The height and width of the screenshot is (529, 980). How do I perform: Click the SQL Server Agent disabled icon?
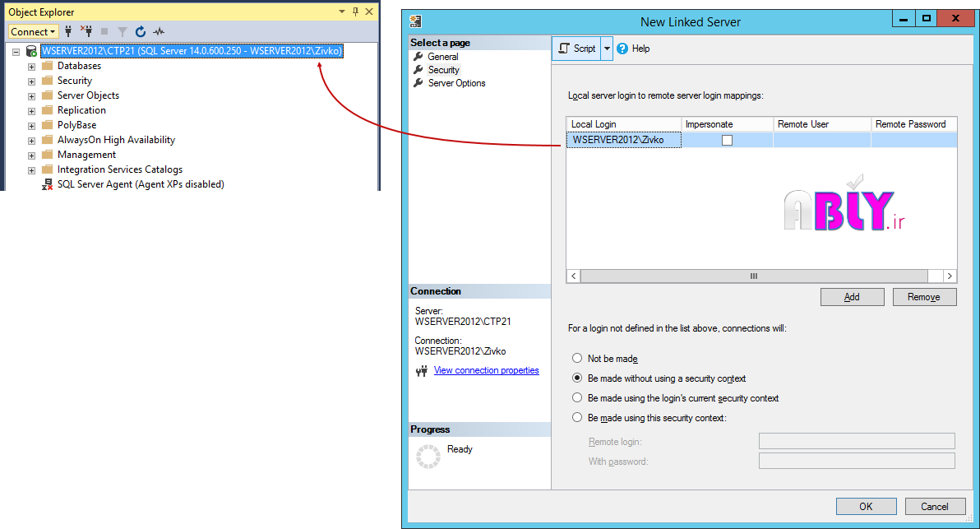pyautogui.click(x=47, y=184)
